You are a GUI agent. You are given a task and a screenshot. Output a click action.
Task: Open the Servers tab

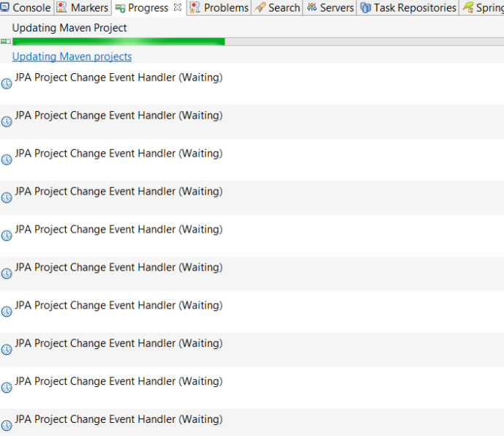click(x=330, y=7)
